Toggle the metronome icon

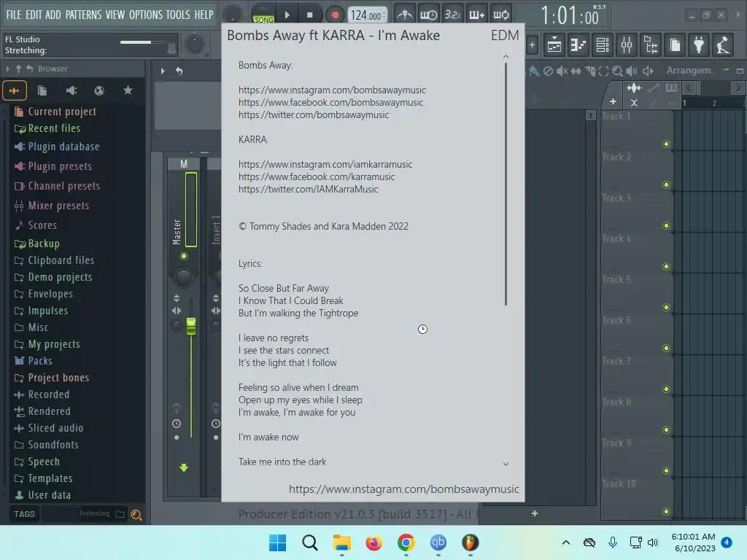click(405, 15)
